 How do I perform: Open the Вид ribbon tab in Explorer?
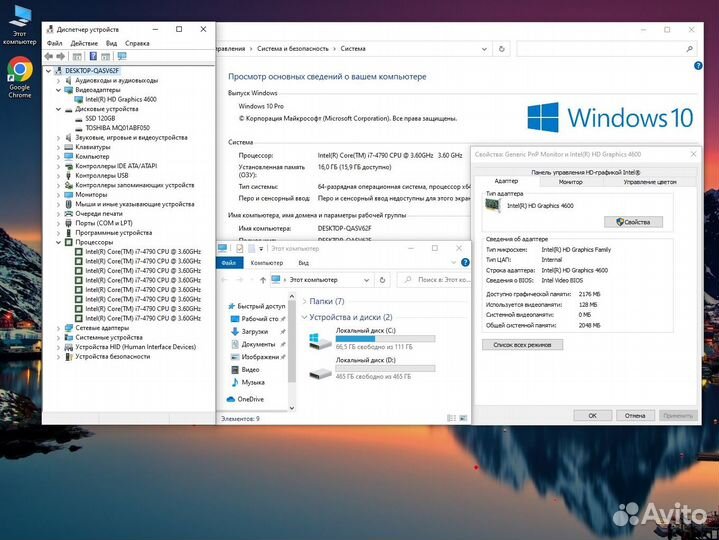pos(304,263)
